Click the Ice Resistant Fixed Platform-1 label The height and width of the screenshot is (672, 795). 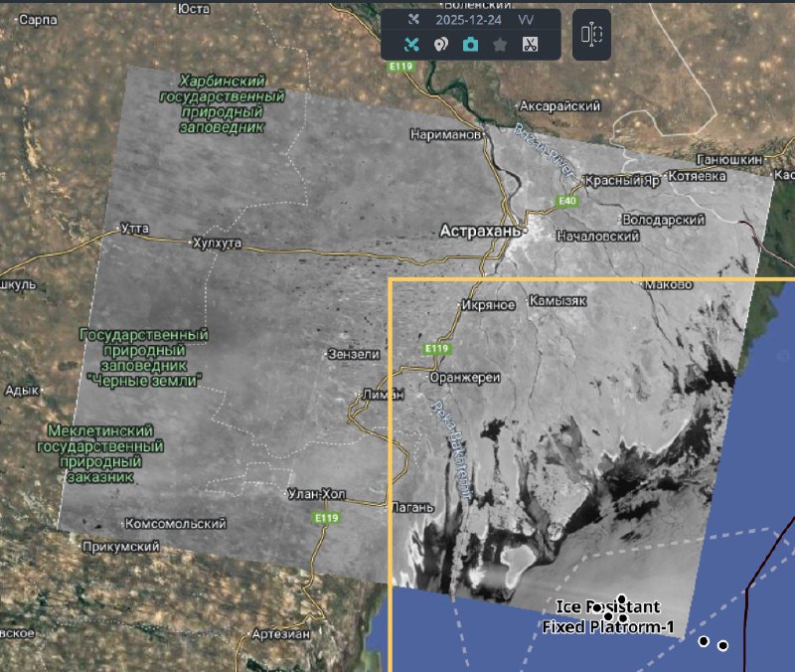click(x=608, y=616)
